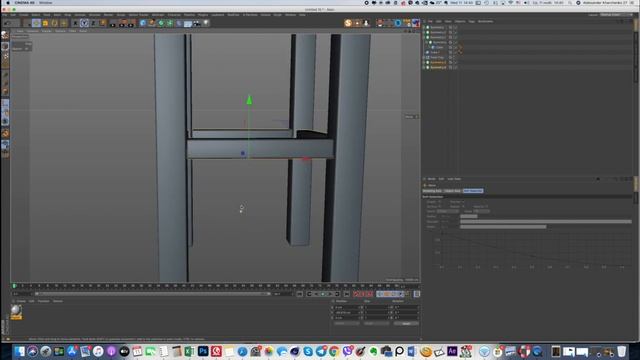
Task: Select the Scale tool
Action: pos(45,23)
